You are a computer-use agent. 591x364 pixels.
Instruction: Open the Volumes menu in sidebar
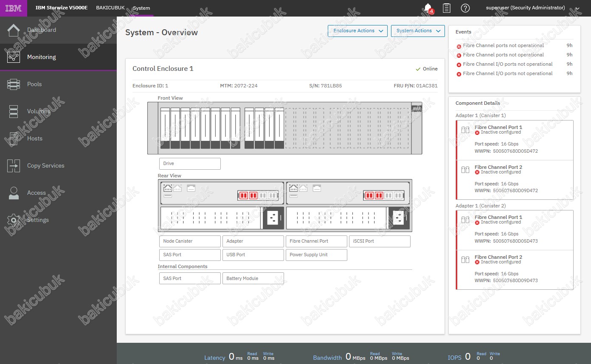pyautogui.click(x=58, y=111)
